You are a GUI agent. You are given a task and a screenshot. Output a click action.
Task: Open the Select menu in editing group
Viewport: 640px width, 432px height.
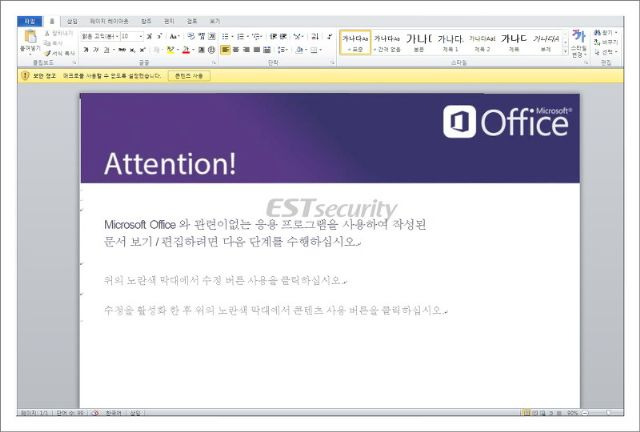606,52
